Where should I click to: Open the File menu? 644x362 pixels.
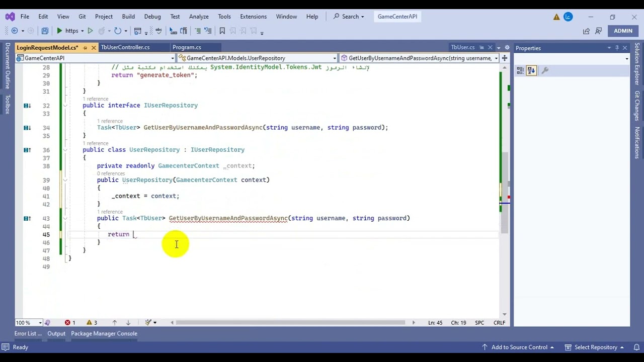25,17
